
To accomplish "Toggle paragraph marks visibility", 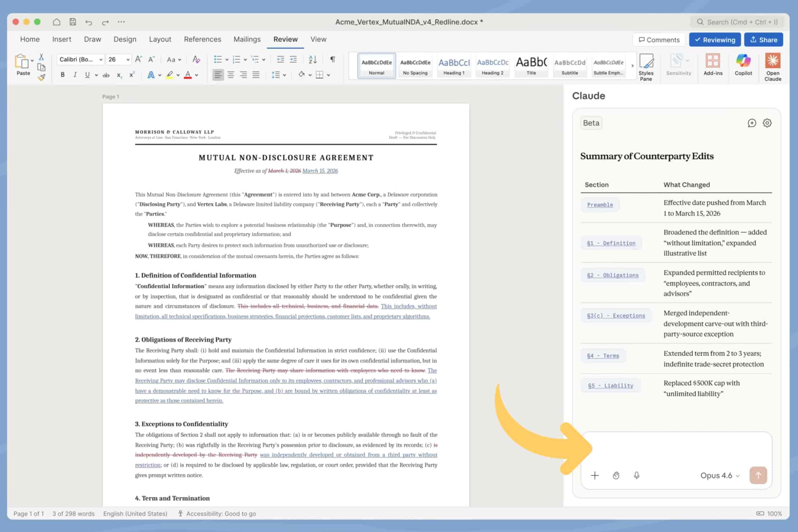I will [332, 59].
